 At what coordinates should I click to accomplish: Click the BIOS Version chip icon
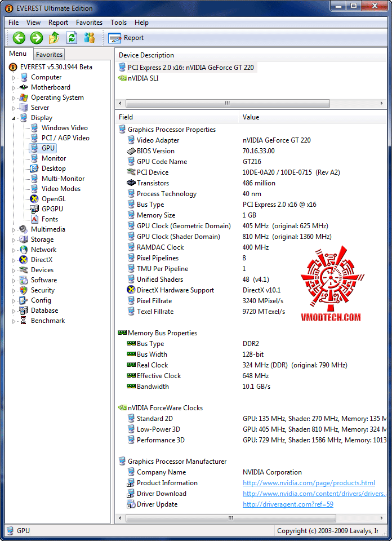coord(131,151)
